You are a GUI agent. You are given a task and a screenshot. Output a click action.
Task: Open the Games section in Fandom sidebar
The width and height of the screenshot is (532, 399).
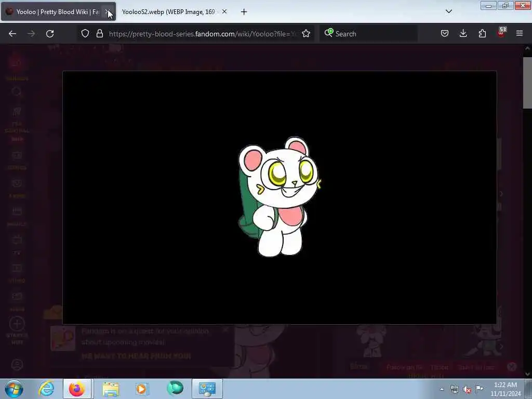click(17, 160)
